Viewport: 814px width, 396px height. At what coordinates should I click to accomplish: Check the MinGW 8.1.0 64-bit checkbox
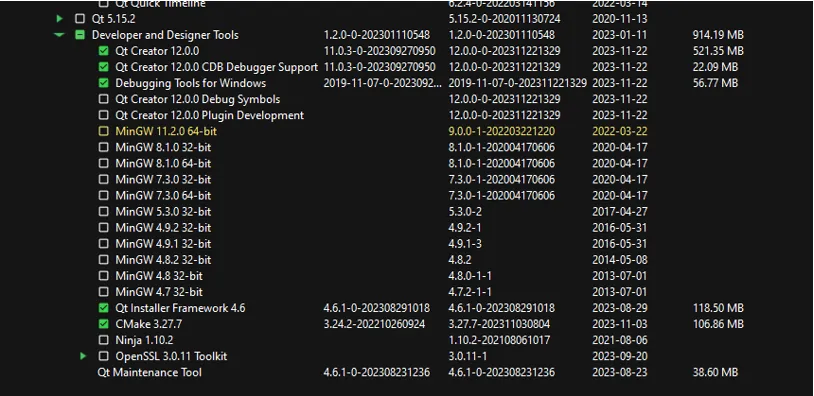click(104, 163)
